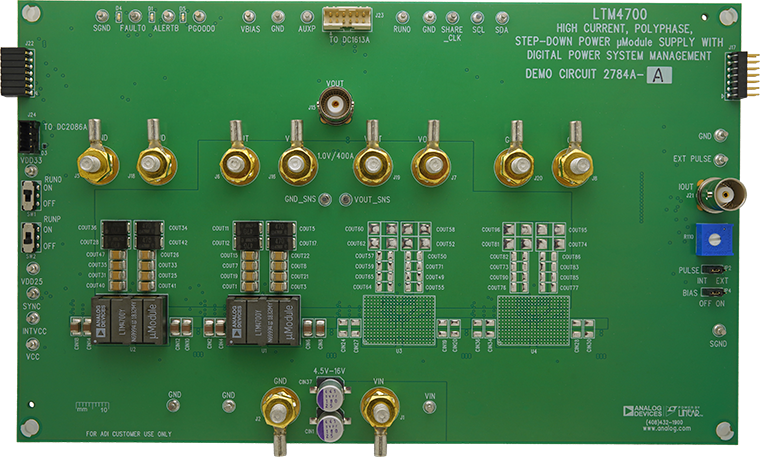Click the SGND turret beside the FAULTO test point
Viewport: 760px width, 457px height.
(x=102, y=16)
